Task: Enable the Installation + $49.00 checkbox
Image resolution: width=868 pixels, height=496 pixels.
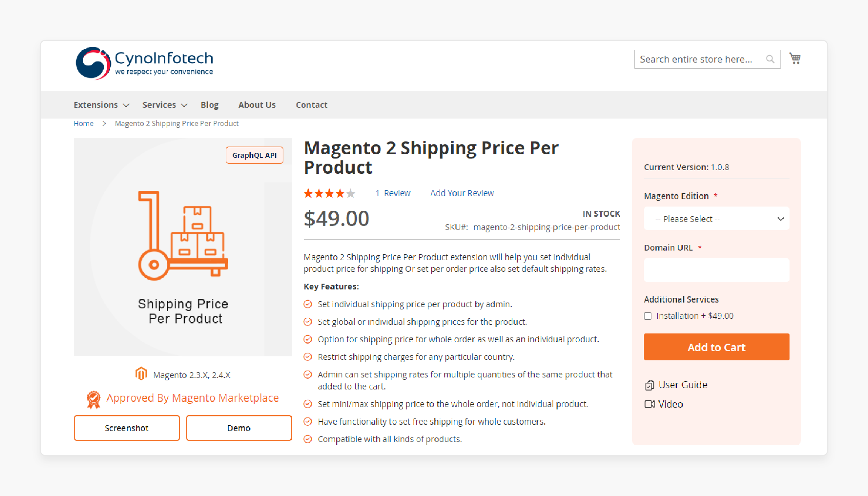Action: [x=647, y=316]
